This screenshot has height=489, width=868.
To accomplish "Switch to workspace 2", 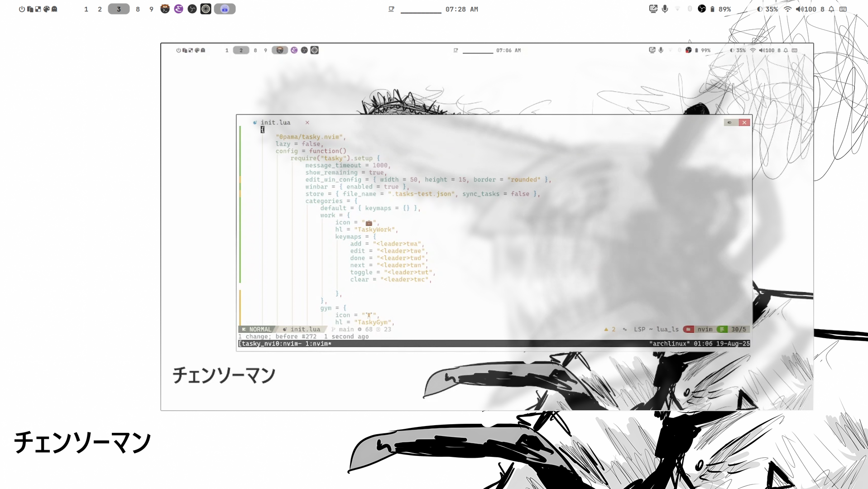I will point(100,9).
